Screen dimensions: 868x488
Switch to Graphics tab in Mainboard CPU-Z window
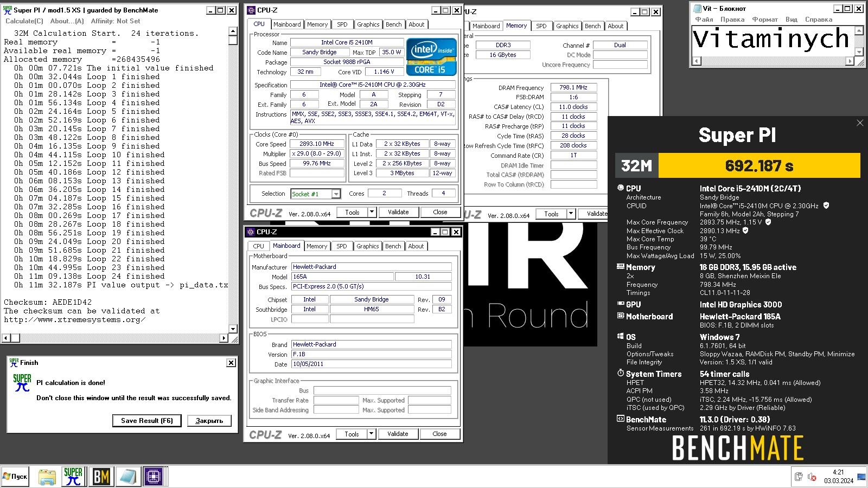click(368, 246)
